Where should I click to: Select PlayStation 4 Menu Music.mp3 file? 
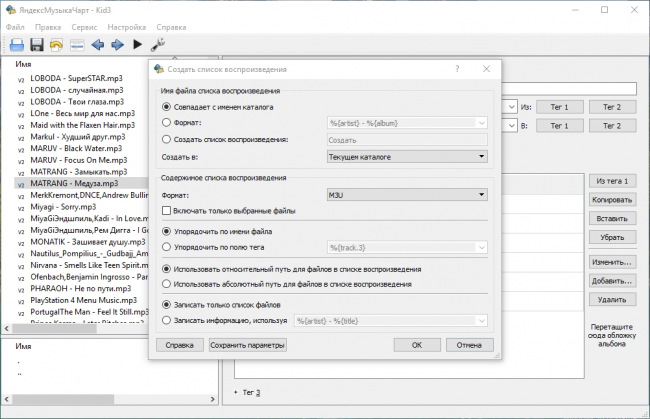pos(83,300)
